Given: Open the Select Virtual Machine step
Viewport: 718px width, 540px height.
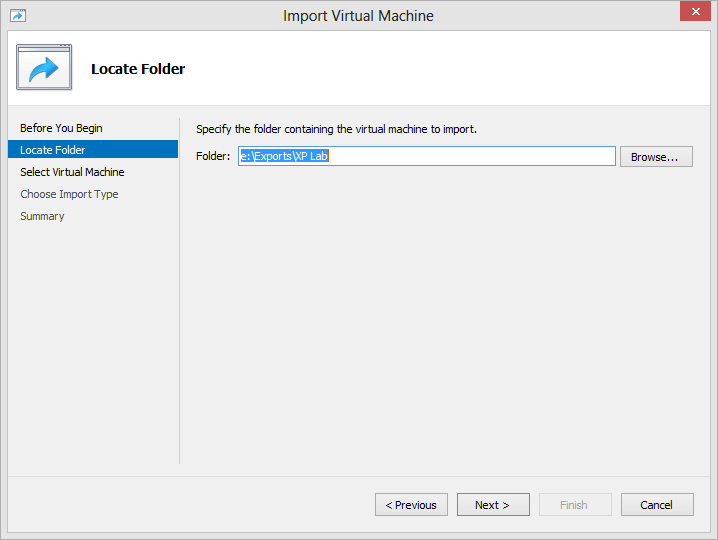Looking at the screenshot, I should (x=72, y=172).
